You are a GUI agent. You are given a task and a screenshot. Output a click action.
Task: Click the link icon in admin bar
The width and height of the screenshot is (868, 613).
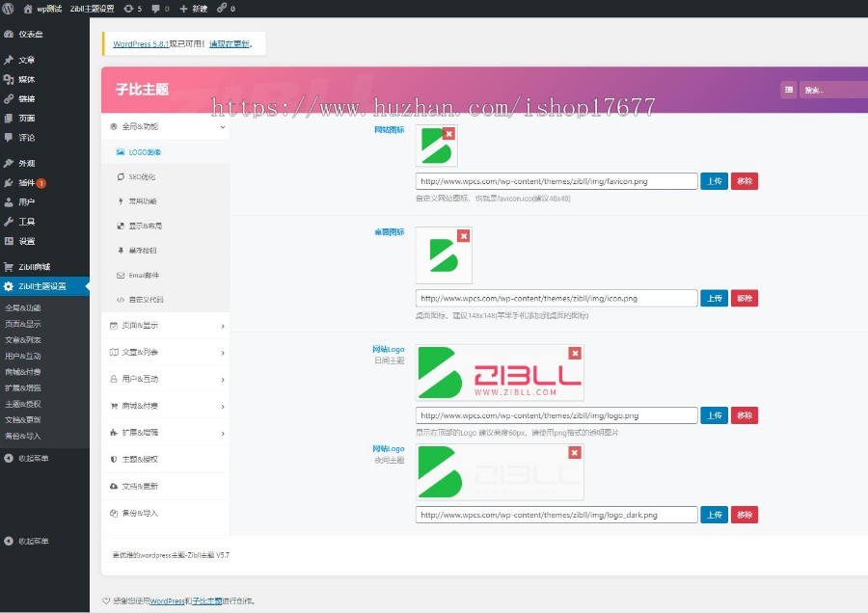(x=226, y=9)
